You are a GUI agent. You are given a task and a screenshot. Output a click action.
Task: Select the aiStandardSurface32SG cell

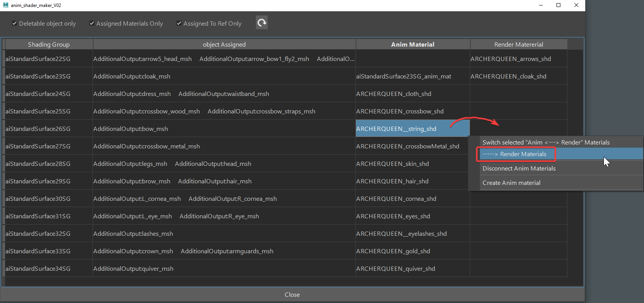pos(49,233)
